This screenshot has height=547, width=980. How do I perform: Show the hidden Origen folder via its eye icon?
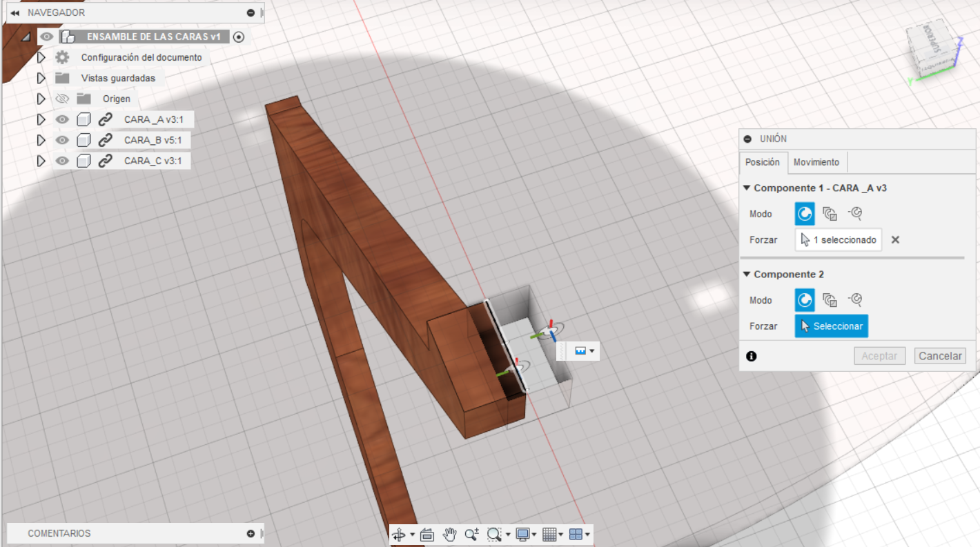[62, 99]
